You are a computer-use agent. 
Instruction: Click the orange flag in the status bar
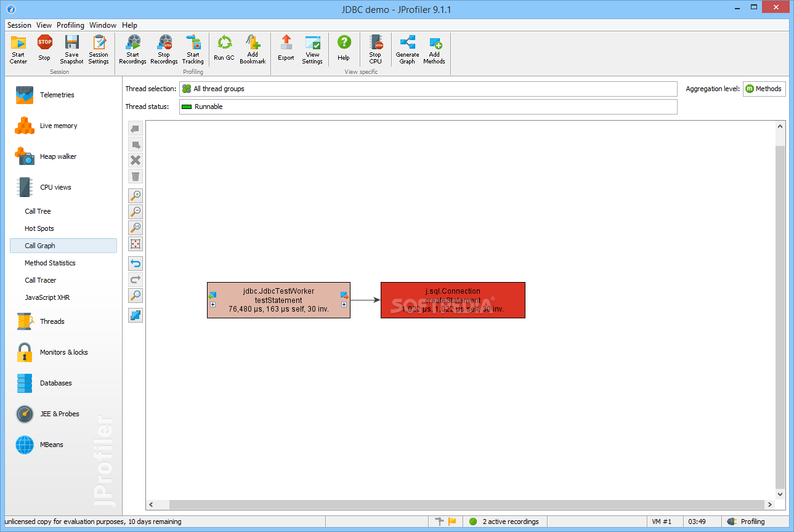[x=452, y=522]
